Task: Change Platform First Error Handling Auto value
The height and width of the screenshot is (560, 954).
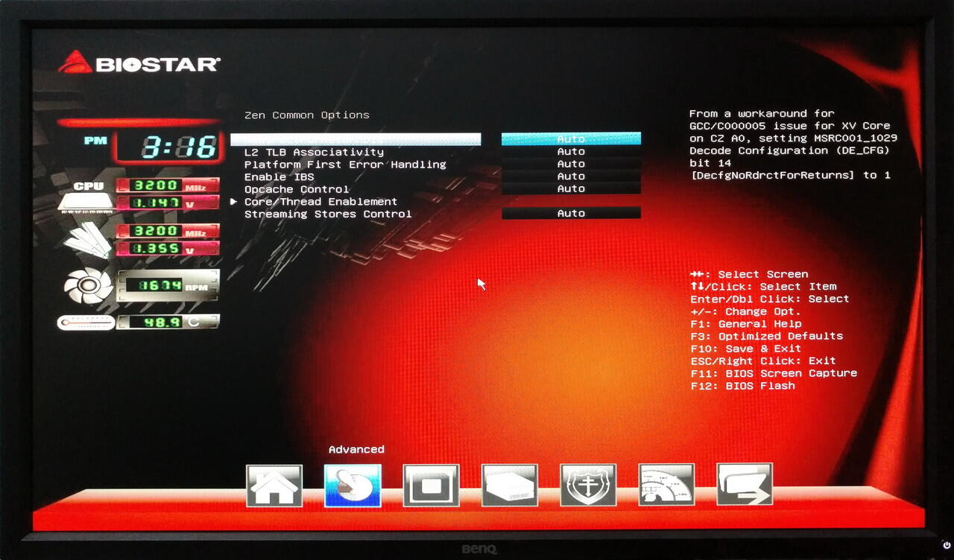Action: click(571, 164)
